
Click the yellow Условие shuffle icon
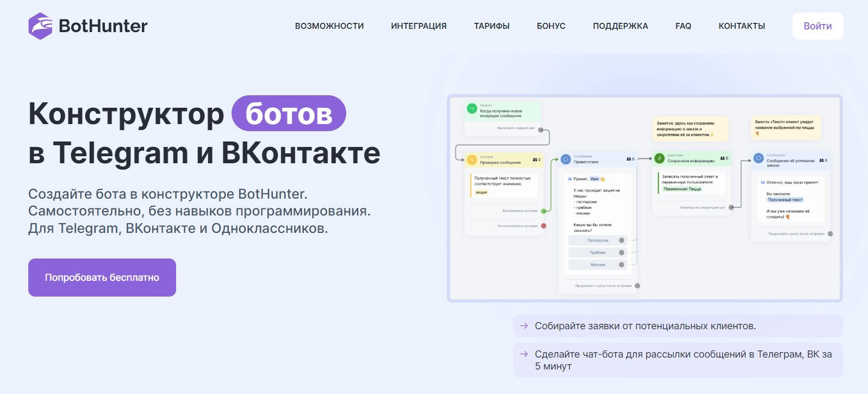472,160
